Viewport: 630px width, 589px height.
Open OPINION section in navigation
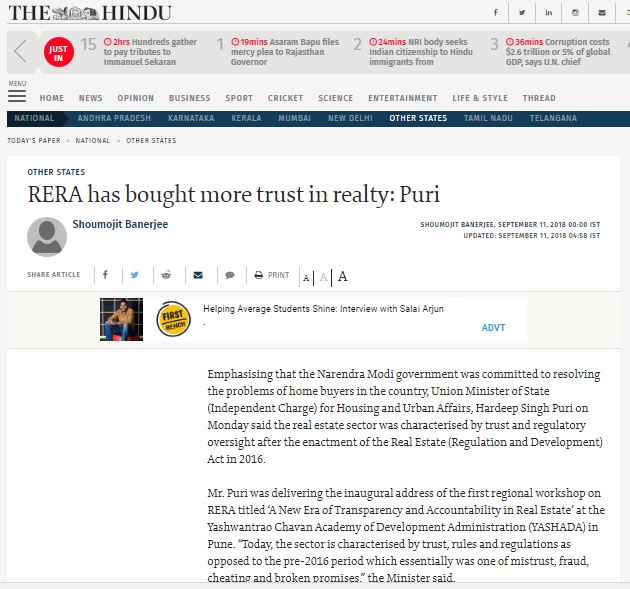tap(136, 98)
